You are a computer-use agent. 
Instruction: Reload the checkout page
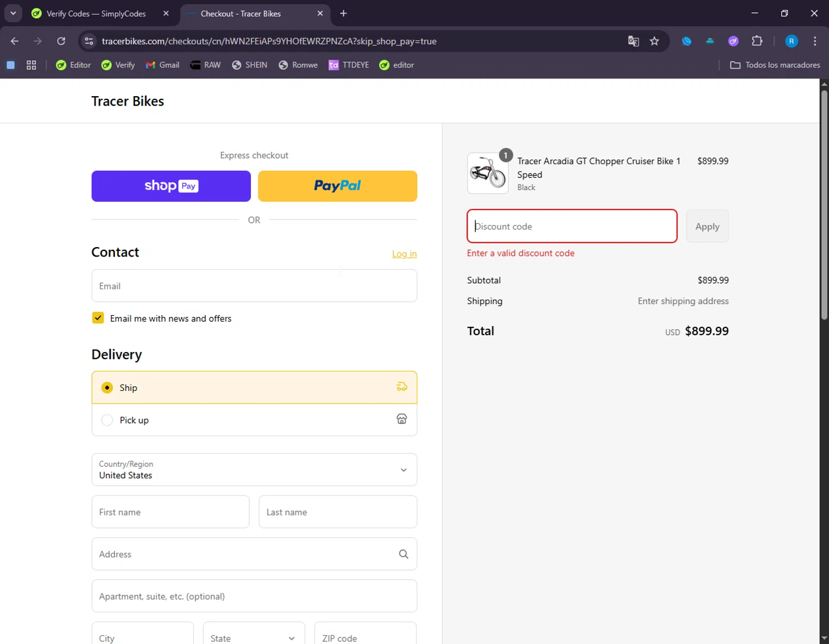click(61, 41)
